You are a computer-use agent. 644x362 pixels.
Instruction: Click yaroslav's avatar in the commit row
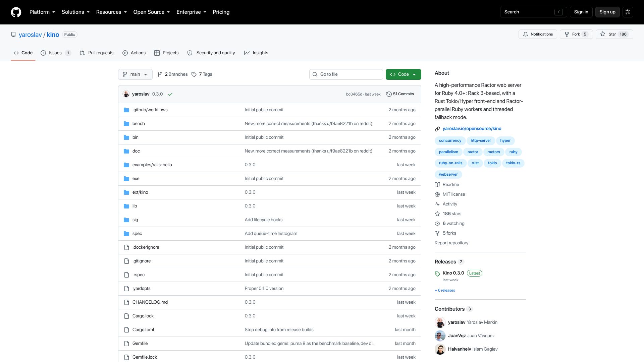tap(126, 94)
